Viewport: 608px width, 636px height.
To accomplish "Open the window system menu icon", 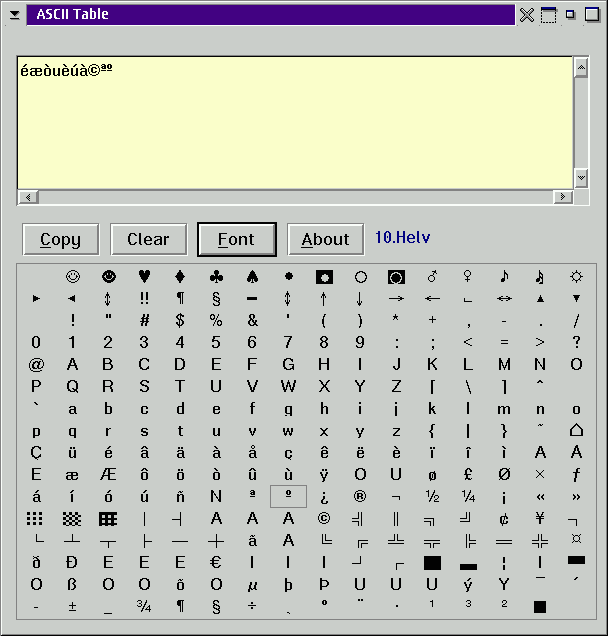I will click(x=15, y=15).
